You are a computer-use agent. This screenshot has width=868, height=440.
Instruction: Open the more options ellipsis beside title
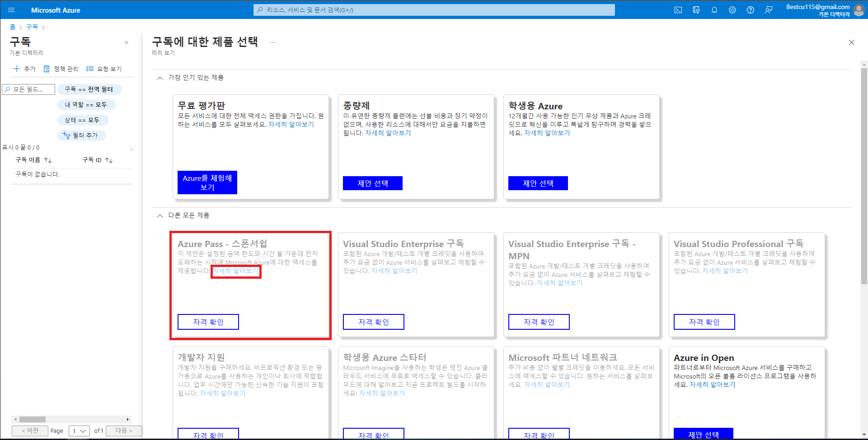pyautogui.click(x=273, y=42)
